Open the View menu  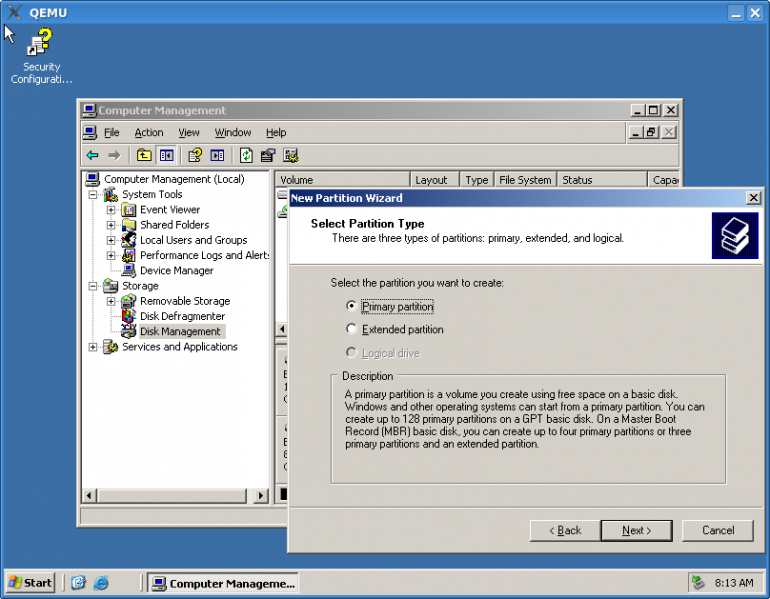(189, 132)
